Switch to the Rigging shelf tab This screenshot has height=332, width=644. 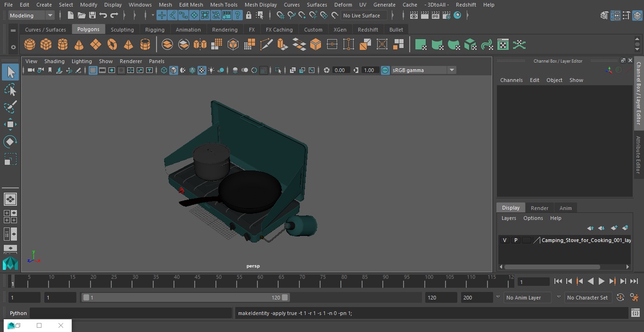pos(155,30)
